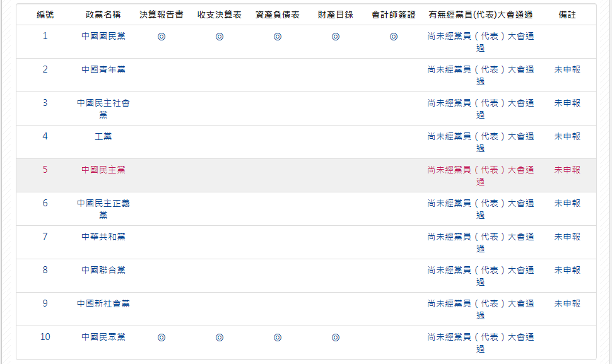The width and height of the screenshot is (612, 364).
Task: Select 中國聯合黨 in the table
Action: [103, 270]
